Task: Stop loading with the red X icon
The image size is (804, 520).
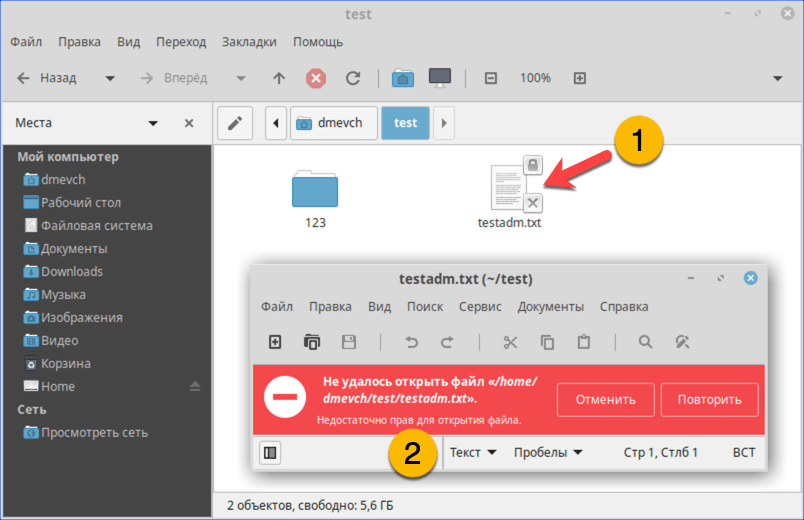Action: click(x=316, y=78)
